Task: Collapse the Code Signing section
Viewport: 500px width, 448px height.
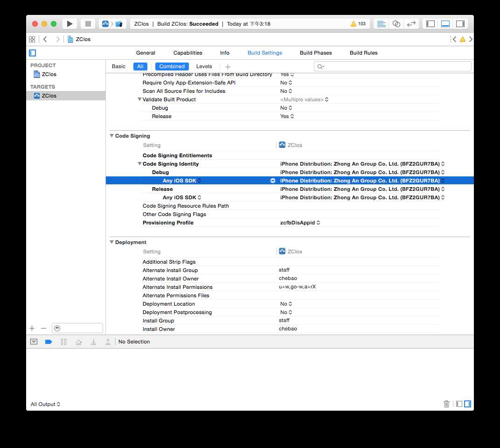Action: pyautogui.click(x=111, y=136)
